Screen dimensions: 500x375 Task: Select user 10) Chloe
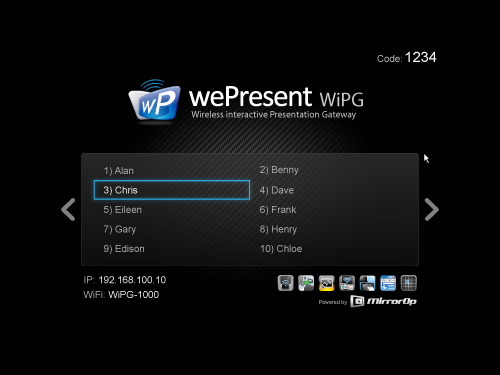coord(281,249)
